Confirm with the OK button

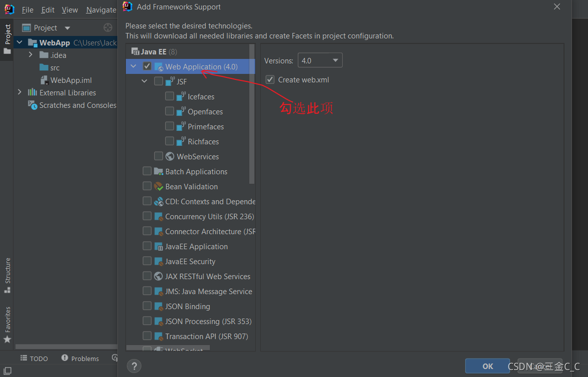pyautogui.click(x=488, y=366)
